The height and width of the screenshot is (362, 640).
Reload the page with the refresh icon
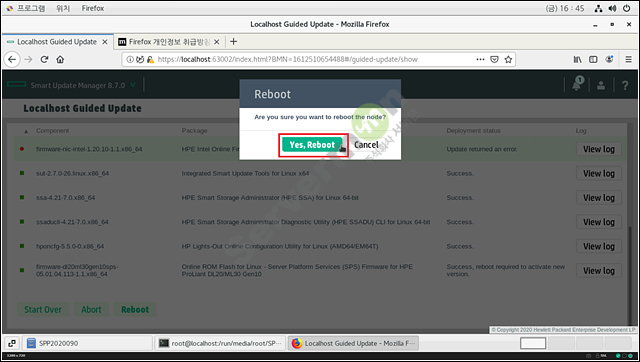click(x=44, y=60)
